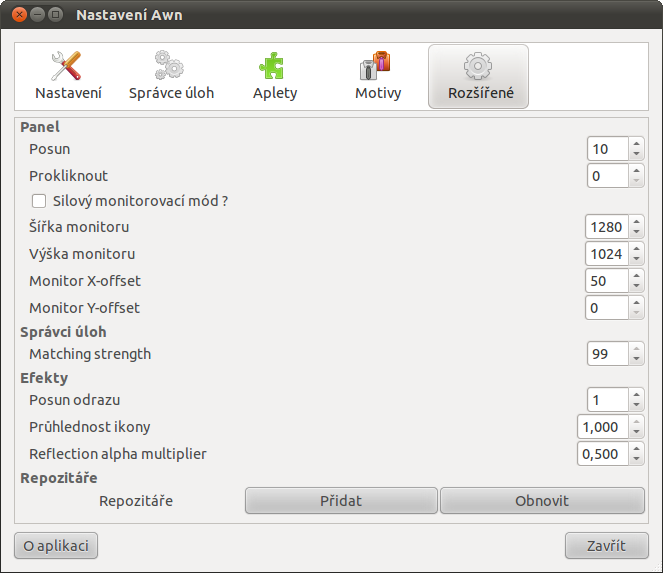Click the Obnovit repository button
This screenshot has width=663, height=573.
tap(542, 501)
